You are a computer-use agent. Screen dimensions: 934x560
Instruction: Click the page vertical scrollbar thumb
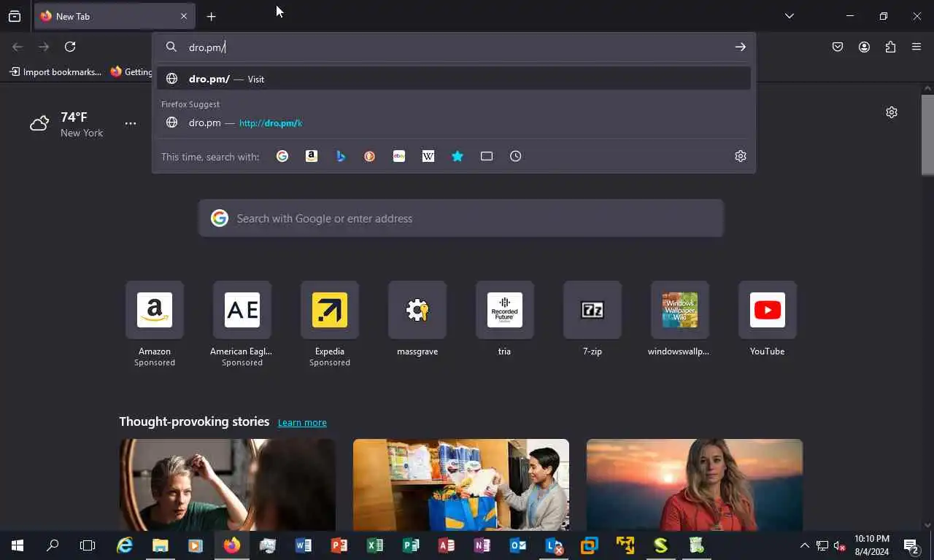pyautogui.click(x=927, y=135)
